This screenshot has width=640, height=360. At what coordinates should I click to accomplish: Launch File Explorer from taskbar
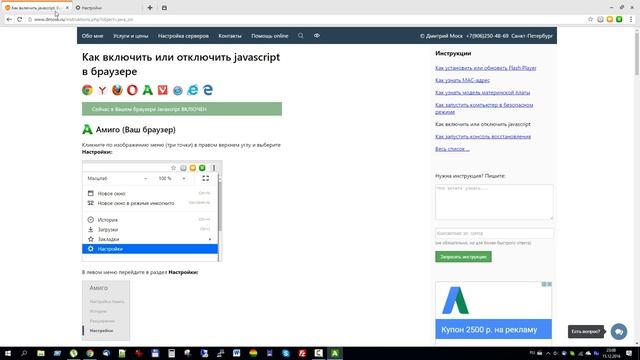click(x=41, y=353)
